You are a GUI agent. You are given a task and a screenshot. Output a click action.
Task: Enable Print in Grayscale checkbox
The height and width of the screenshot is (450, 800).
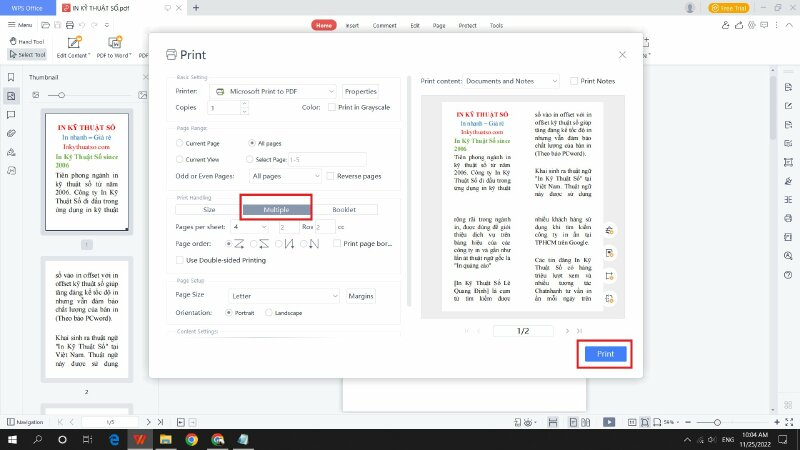(332, 107)
